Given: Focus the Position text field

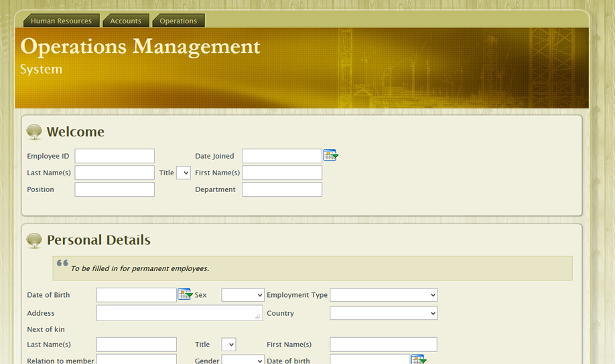Looking at the screenshot, I should point(115,189).
